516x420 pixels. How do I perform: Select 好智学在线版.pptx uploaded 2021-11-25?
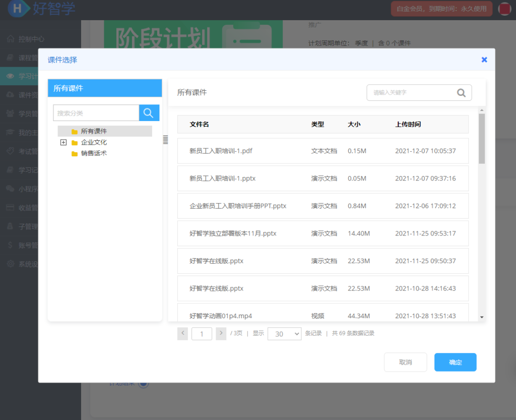point(323,261)
